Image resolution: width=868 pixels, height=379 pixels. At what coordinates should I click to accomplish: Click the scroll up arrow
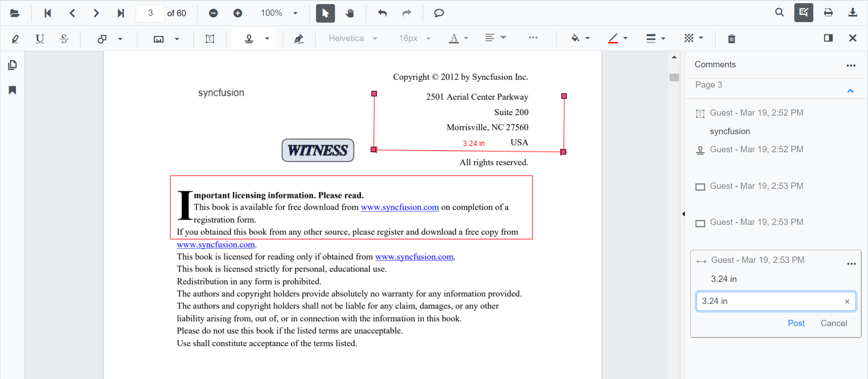coord(674,57)
